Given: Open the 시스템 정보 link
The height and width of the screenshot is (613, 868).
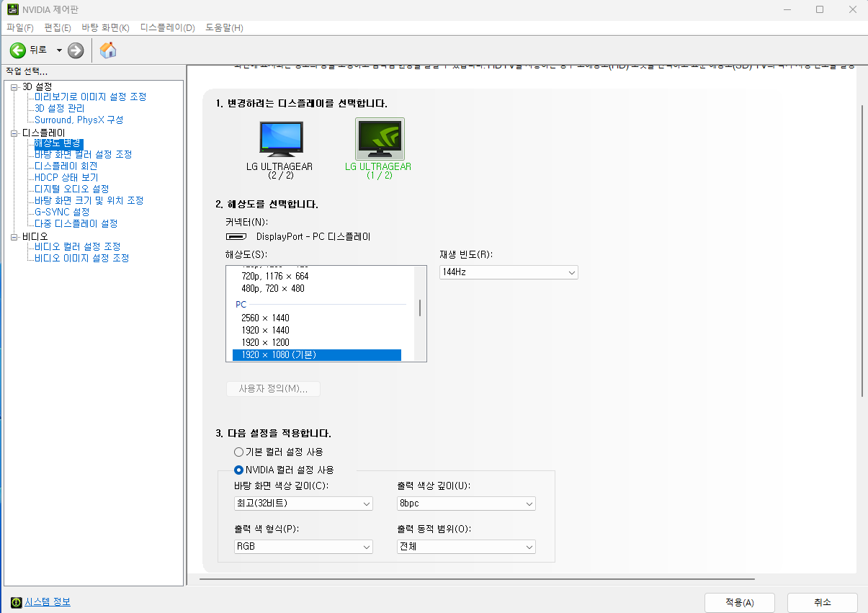Looking at the screenshot, I should [x=48, y=602].
